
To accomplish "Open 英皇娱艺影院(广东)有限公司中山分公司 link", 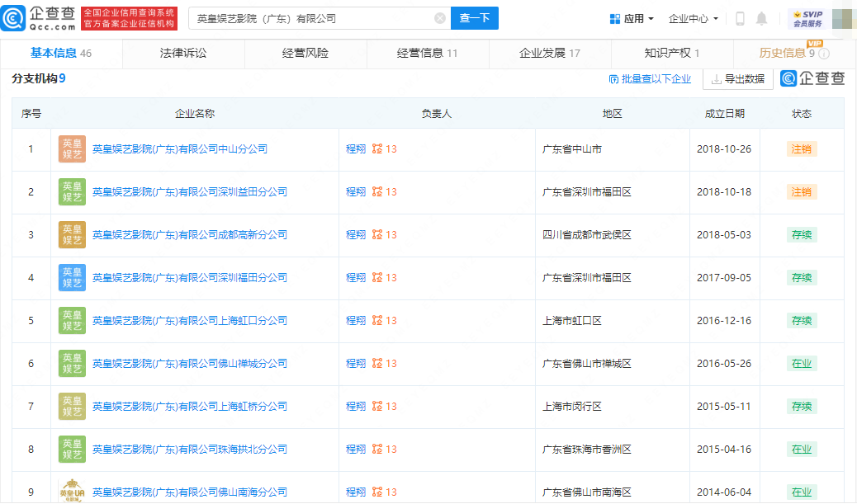I will (180, 149).
